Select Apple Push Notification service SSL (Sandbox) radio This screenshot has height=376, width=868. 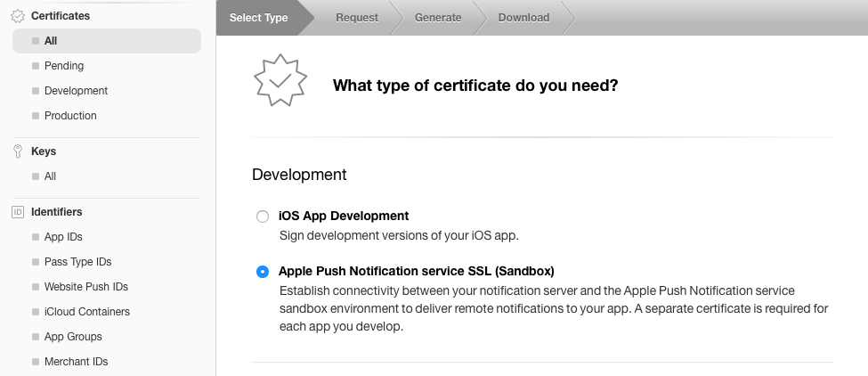coord(263,272)
